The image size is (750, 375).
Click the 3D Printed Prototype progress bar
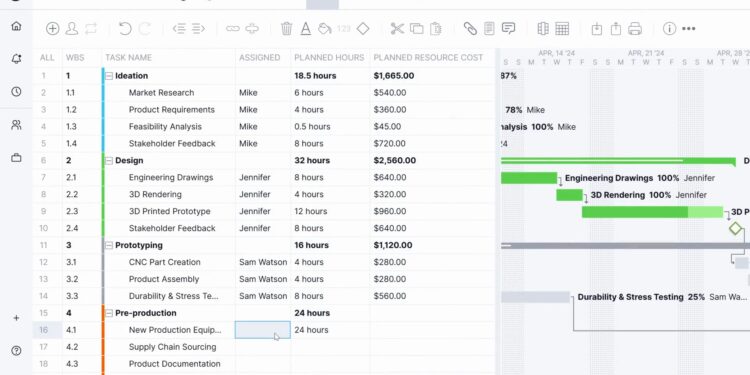tap(652, 212)
